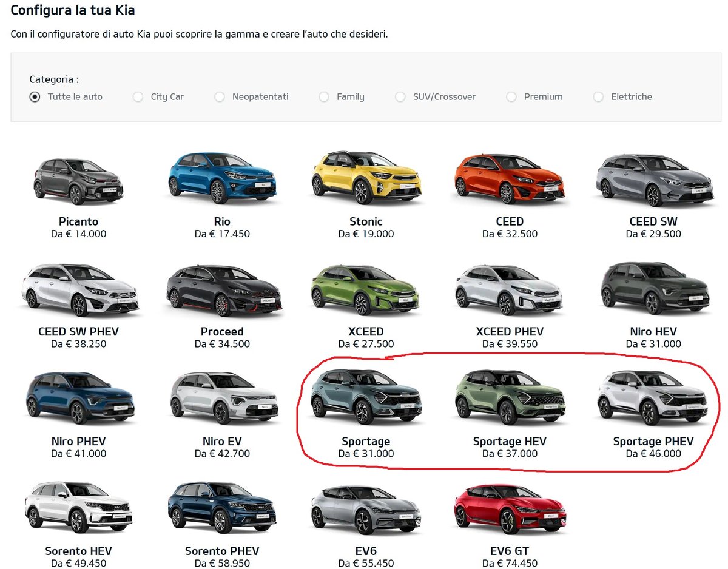Open the orange CEED car image

[x=510, y=180]
